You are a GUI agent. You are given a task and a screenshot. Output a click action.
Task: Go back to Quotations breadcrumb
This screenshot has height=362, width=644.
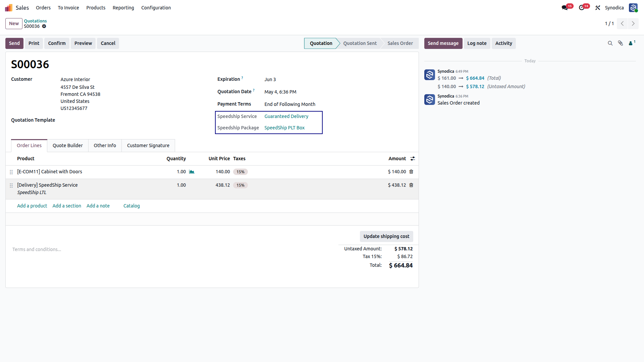pos(35,21)
